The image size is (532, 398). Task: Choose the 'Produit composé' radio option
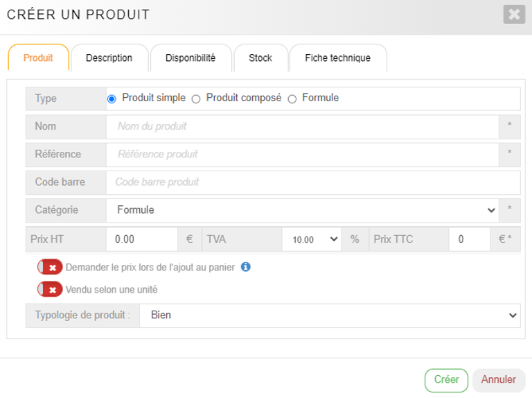tap(196, 99)
